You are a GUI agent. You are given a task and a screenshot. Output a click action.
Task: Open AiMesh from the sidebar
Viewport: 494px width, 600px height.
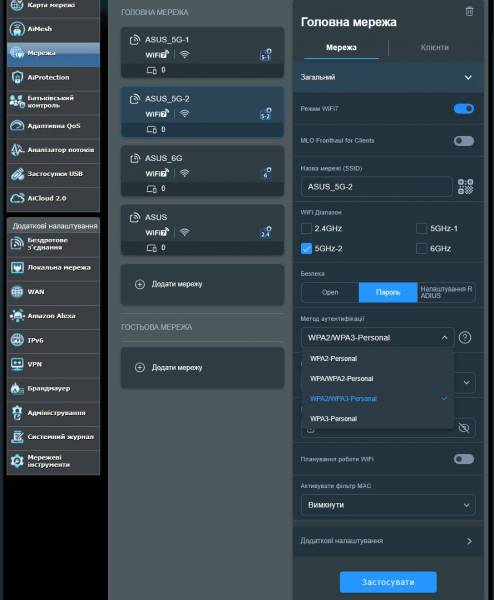(53, 29)
